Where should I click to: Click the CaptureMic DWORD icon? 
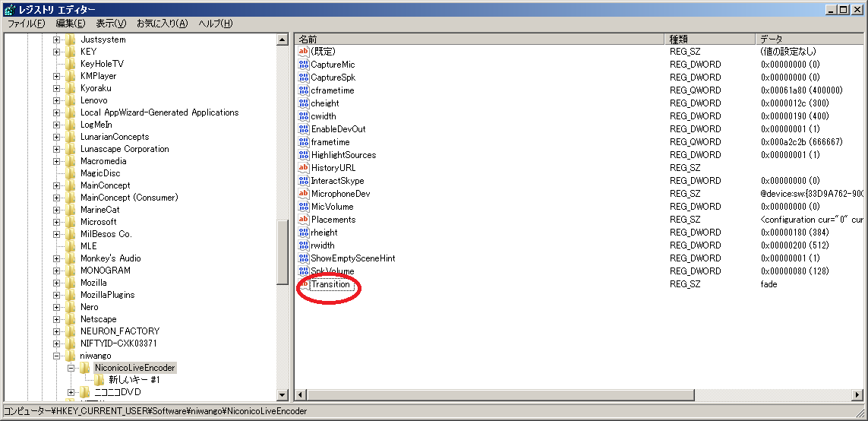pos(303,65)
